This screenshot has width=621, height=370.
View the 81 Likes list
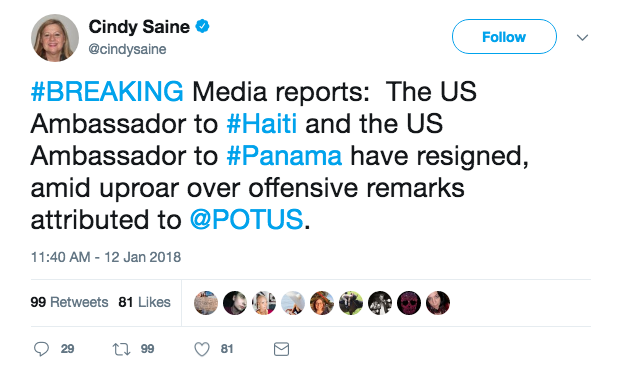point(144,302)
